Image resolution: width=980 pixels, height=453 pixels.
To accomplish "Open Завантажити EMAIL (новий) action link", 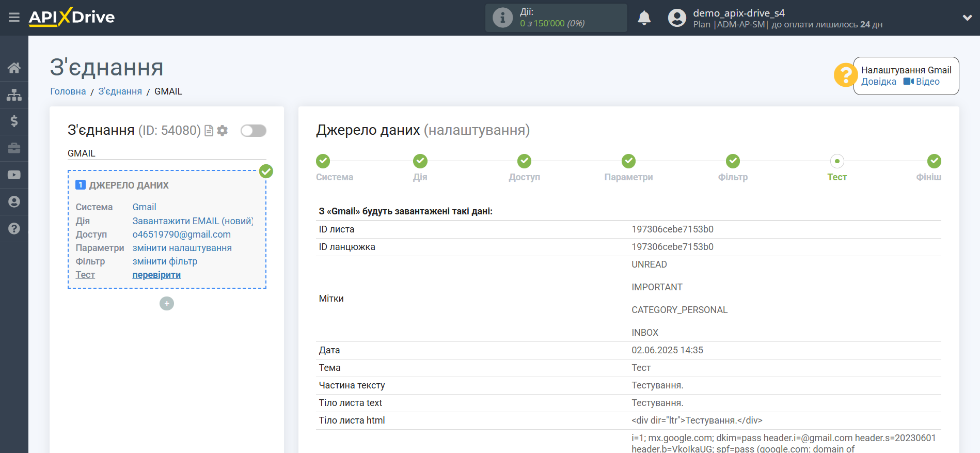I will 193,221.
